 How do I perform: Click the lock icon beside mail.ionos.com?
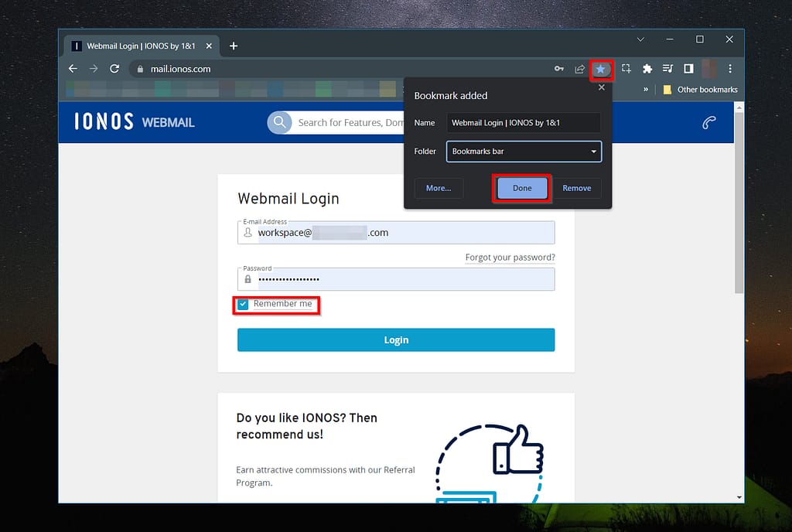pyautogui.click(x=140, y=69)
